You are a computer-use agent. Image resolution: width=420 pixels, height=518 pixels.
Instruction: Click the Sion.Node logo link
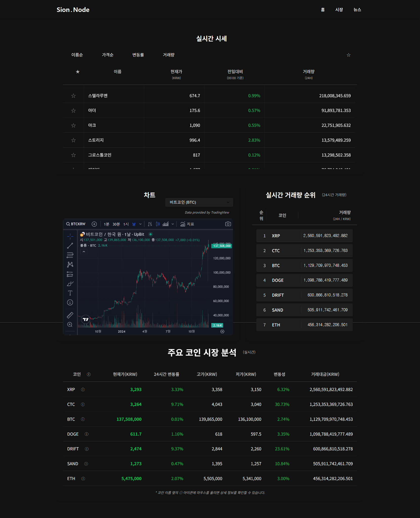pyautogui.click(x=73, y=10)
